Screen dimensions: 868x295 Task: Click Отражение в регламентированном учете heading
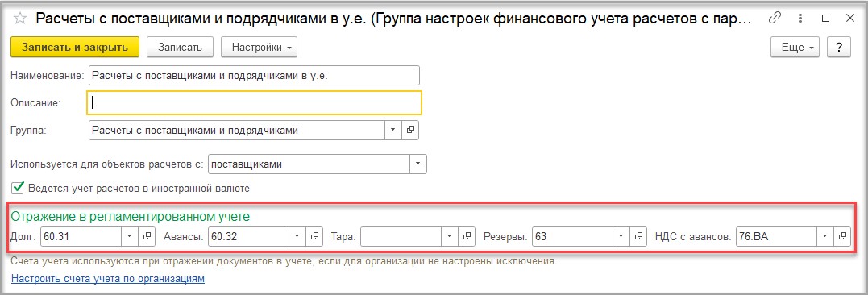(131, 217)
